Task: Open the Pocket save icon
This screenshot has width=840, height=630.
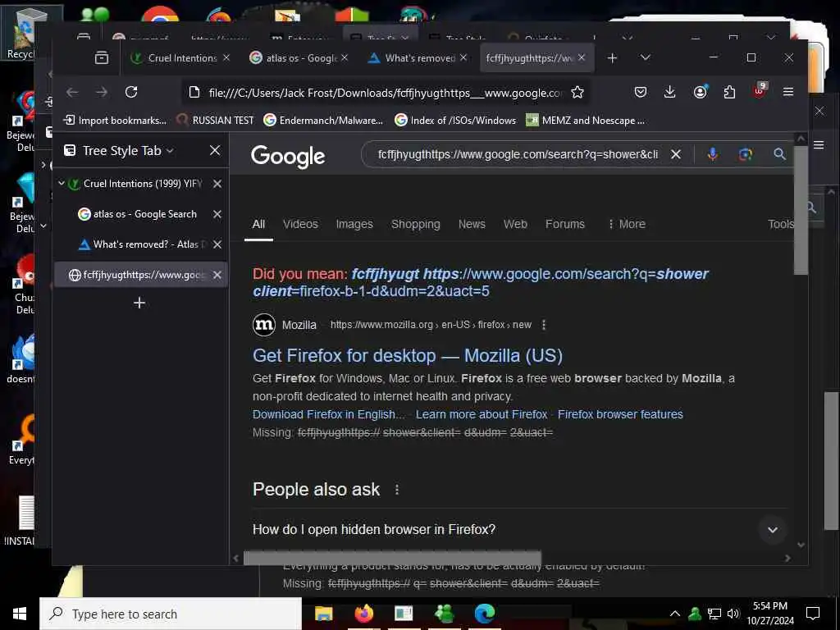Action: [640, 92]
